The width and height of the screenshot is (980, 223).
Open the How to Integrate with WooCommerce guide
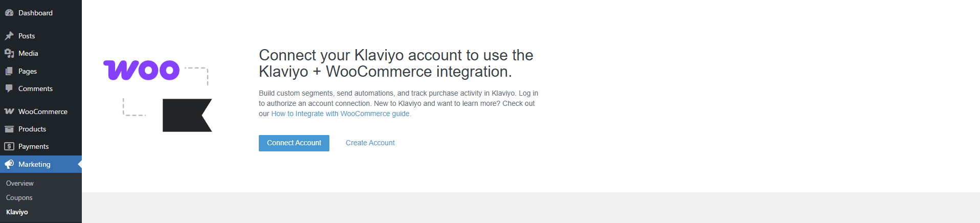tap(341, 114)
